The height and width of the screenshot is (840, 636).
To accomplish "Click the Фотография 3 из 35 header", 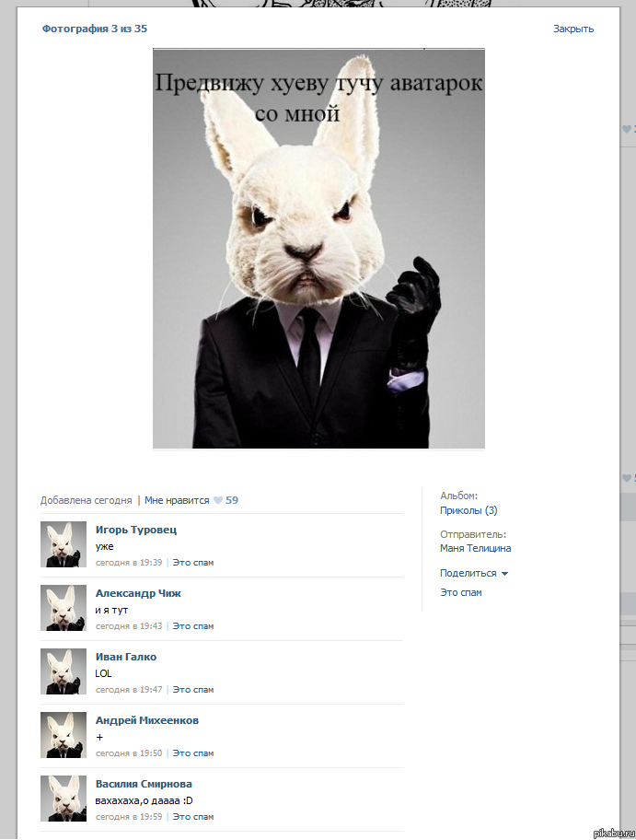I will pos(94,29).
